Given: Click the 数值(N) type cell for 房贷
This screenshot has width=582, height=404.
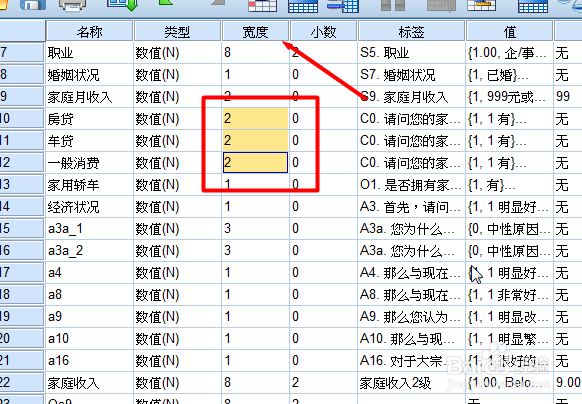Looking at the screenshot, I should pos(177,119).
